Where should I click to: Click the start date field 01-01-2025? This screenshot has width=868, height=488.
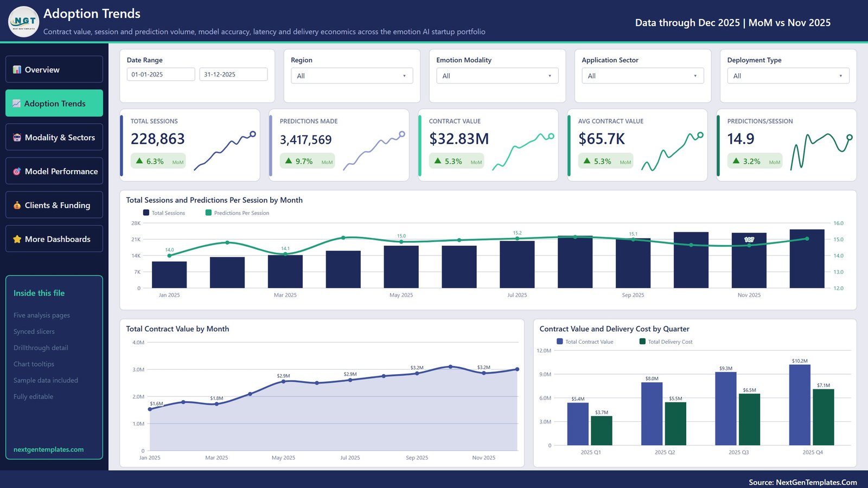[161, 74]
